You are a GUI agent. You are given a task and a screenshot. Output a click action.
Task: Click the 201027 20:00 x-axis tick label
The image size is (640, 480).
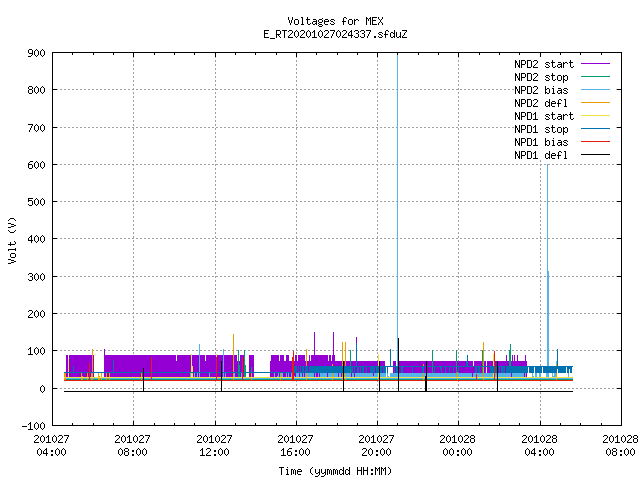click(376, 446)
